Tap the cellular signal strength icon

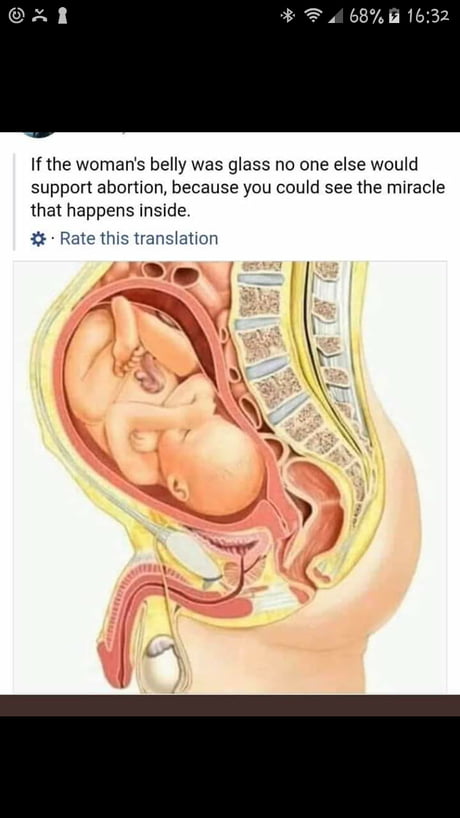[x=334, y=16]
